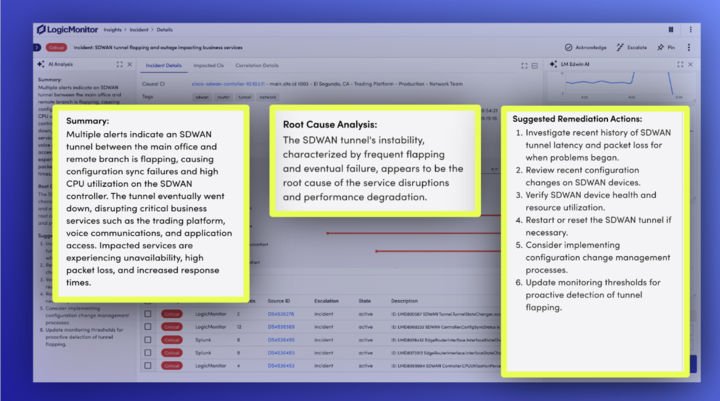Close the LM Edwin AI panel
The width and height of the screenshot is (720, 401).
tap(690, 64)
